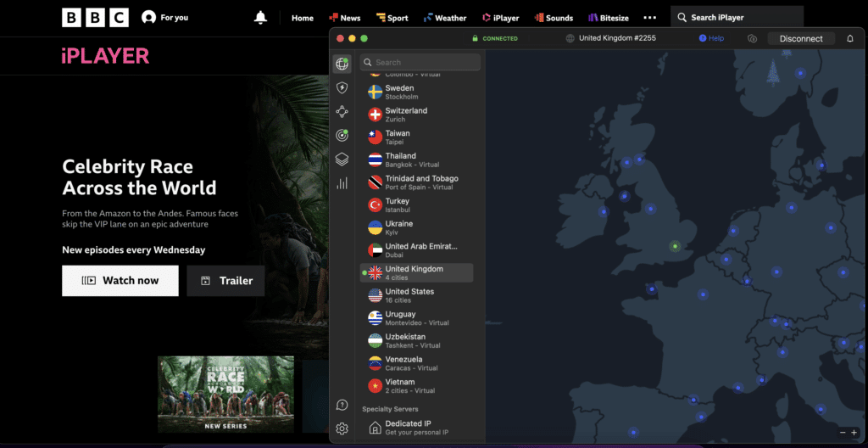This screenshot has height=448, width=868.
Task: Open BBC more menu ellipsis
Action: coord(649,18)
